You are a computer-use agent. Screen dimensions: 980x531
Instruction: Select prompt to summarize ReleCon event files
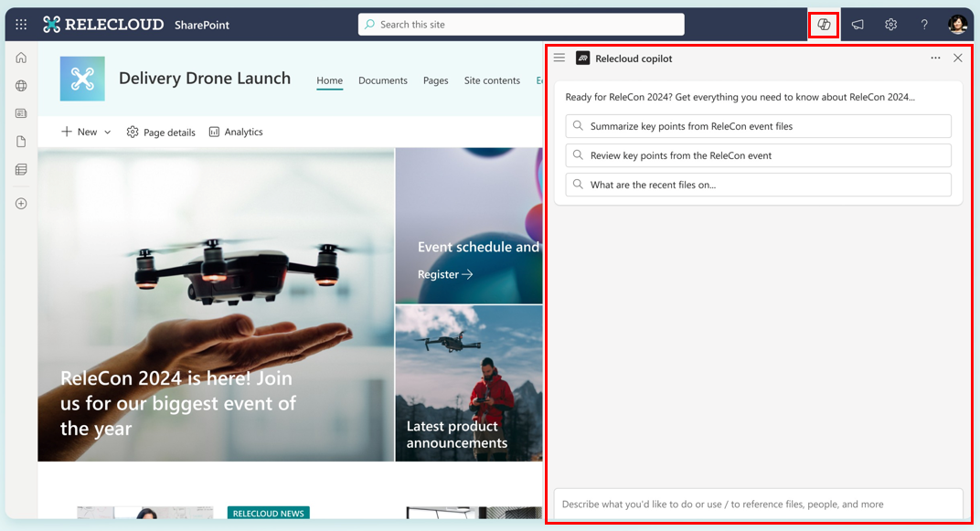tap(757, 125)
